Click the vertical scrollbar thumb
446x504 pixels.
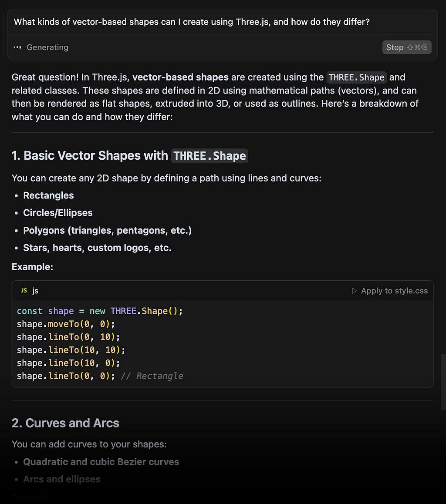click(x=443, y=382)
